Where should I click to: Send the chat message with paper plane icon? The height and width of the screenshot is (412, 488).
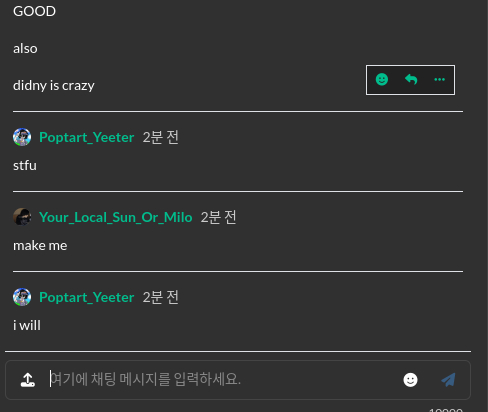[x=448, y=380]
